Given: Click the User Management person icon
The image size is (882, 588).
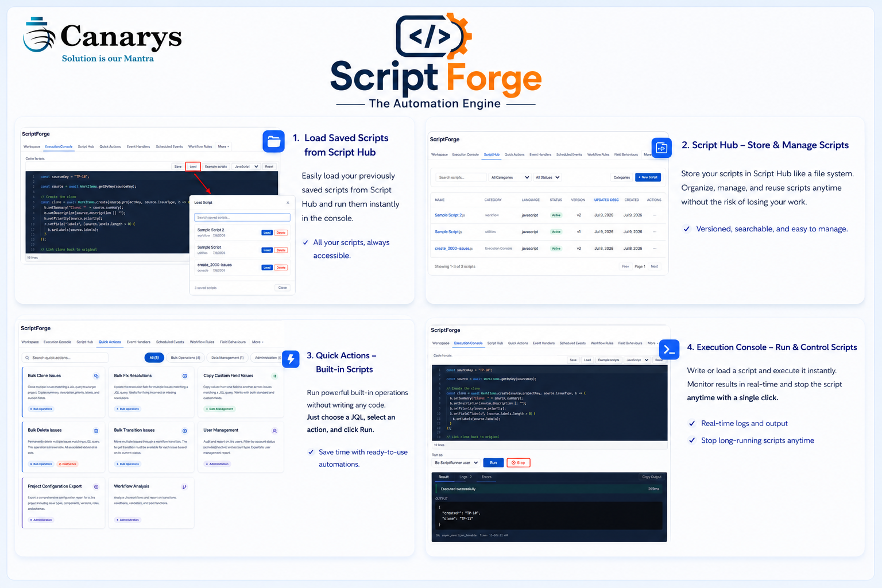Looking at the screenshot, I should tap(274, 431).
